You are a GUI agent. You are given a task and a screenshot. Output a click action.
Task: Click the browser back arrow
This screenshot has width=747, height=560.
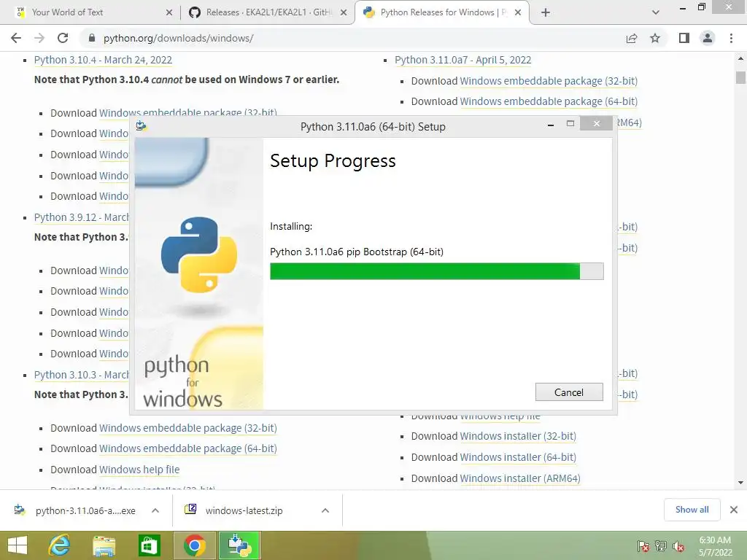tap(16, 38)
